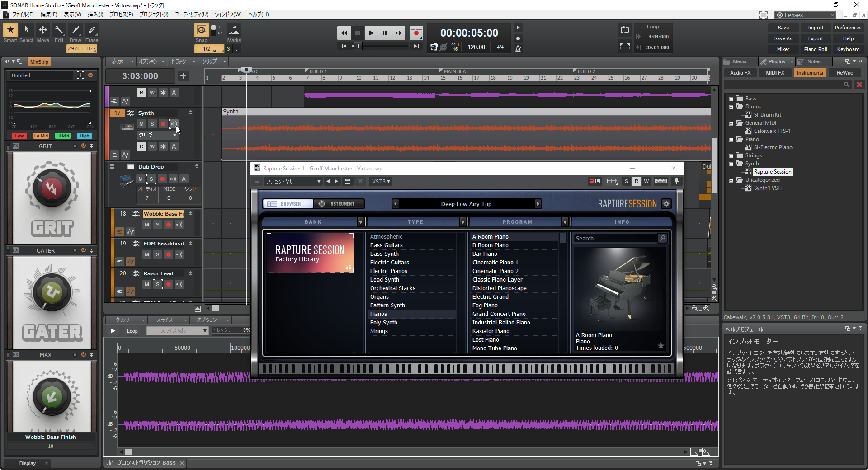Open the 編集(E) menu
The image size is (868, 470).
click(49, 14)
